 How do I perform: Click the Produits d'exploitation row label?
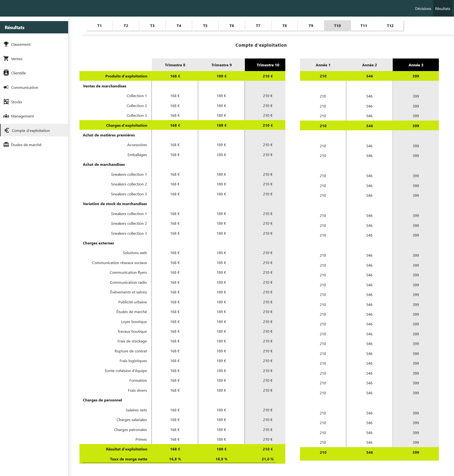(126, 76)
